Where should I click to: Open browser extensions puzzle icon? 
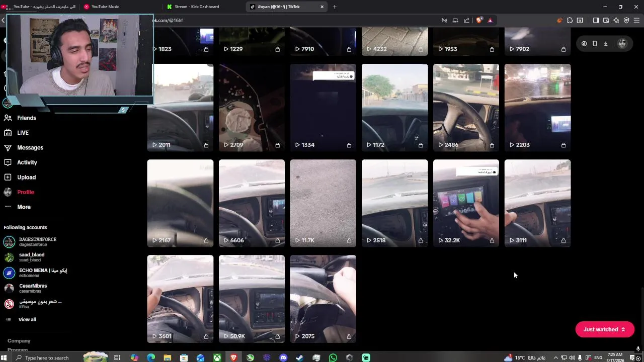(x=570, y=20)
